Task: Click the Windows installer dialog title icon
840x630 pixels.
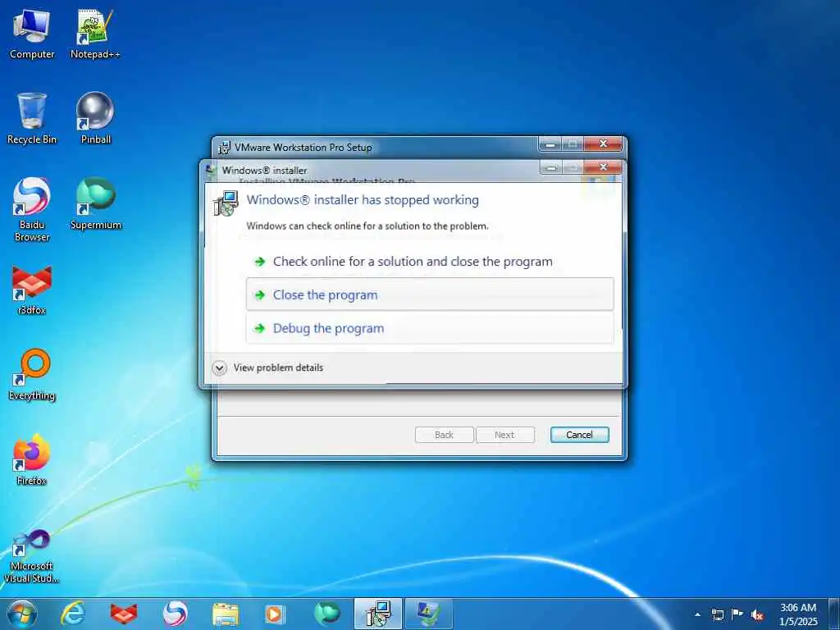Action: [212, 171]
